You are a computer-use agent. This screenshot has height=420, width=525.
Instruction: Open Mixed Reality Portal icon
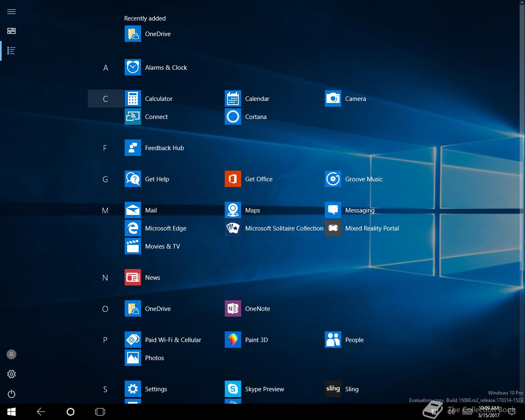pos(333,228)
